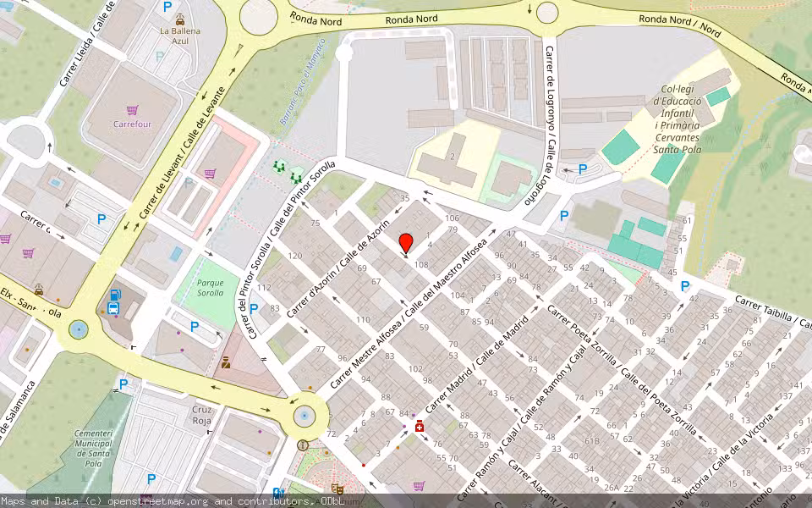
Task: Click the parking icon beside Carrer de Logronyo arrow
Action: tap(583, 169)
